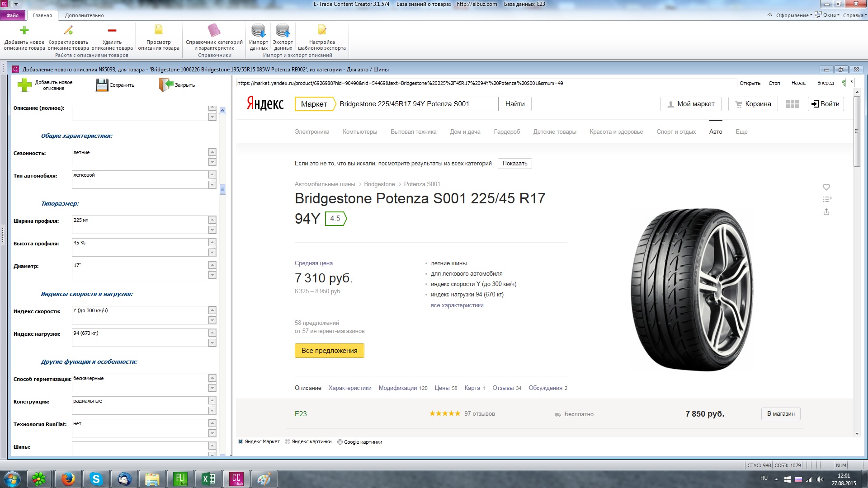The image size is (868, 488).
Task: Click the description form vertical scrollbar thumb
Action: [x=222, y=189]
